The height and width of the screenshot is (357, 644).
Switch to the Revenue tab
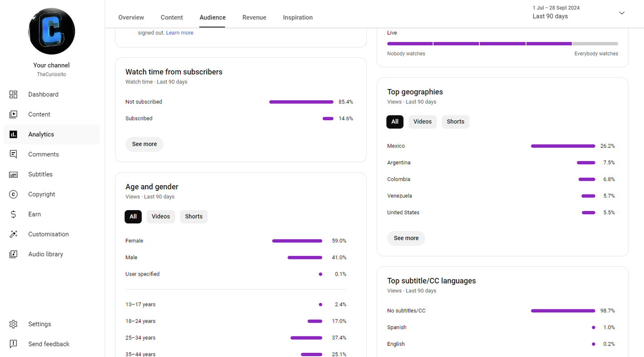[254, 18]
